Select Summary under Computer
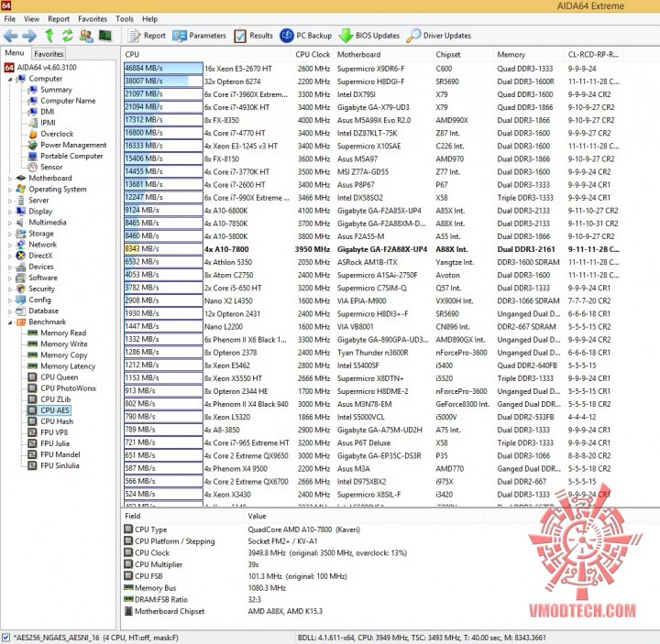660x644 pixels. pos(56,90)
